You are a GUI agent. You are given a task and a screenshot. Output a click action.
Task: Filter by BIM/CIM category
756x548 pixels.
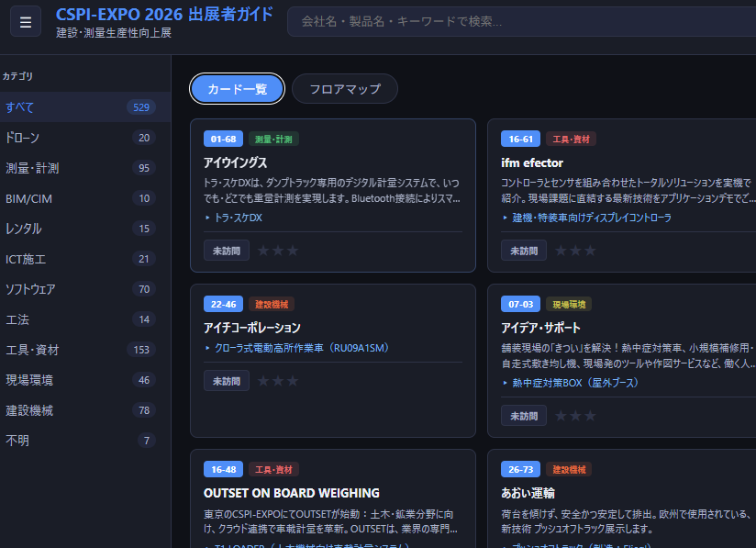[x=85, y=198]
